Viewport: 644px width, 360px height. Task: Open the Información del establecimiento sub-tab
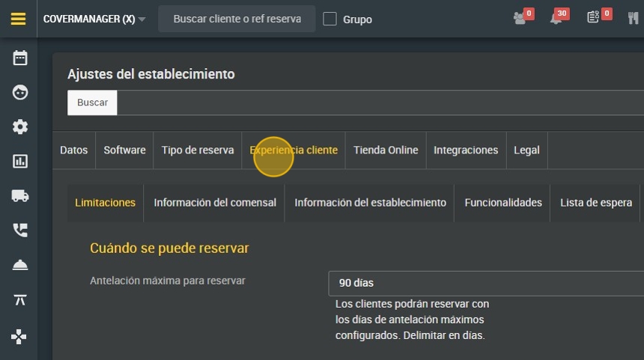[x=370, y=203]
